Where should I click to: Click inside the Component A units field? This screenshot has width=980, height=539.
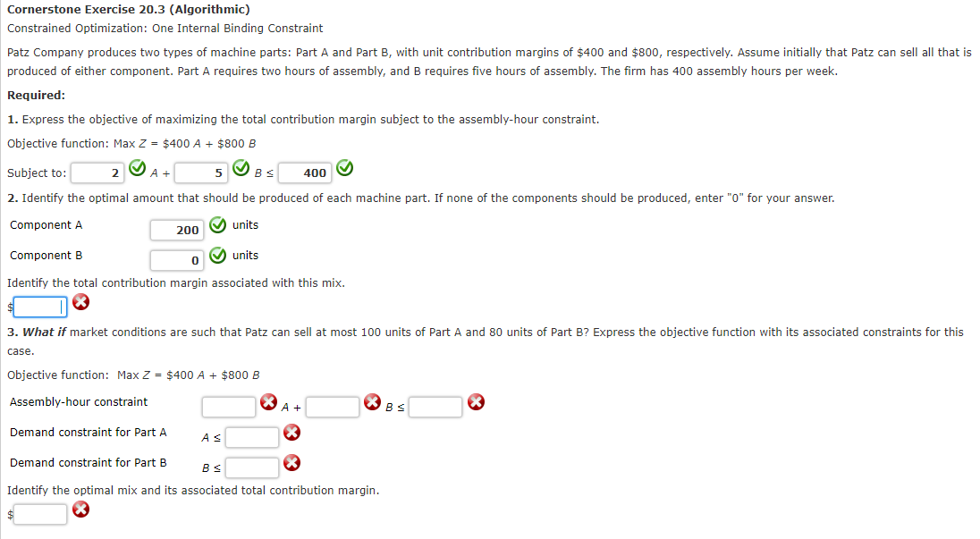pyautogui.click(x=179, y=230)
